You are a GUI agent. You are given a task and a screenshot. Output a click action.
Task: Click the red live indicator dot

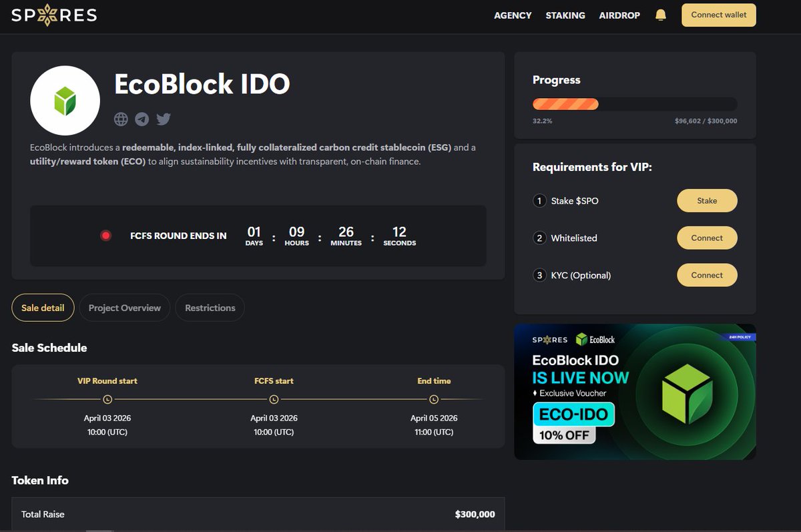pyautogui.click(x=105, y=236)
